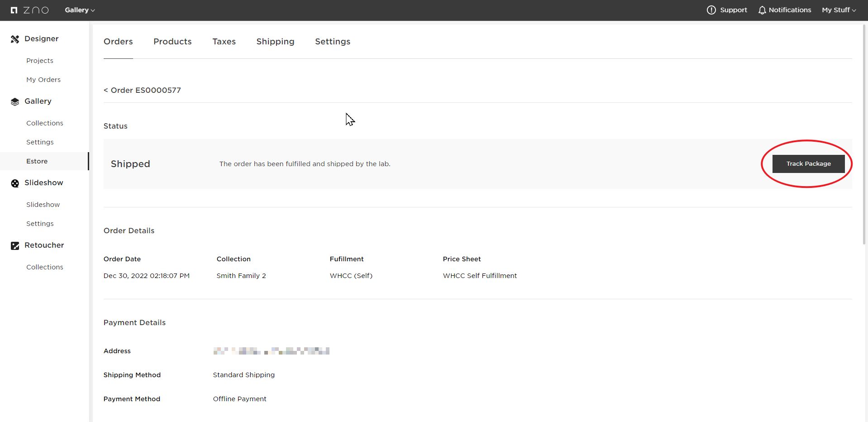The height and width of the screenshot is (422, 868).
Task: Go back via Order ES0000577 link
Action: point(142,90)
